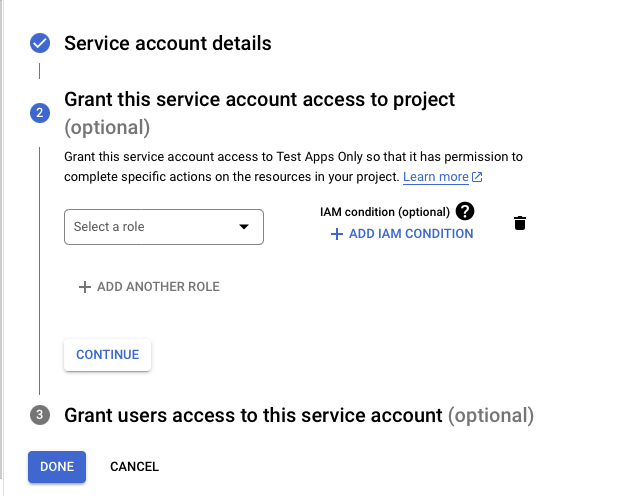Click ADD IAM CONDITION
The height and width of the screenshot is (496, 629).
pos(402,234)
